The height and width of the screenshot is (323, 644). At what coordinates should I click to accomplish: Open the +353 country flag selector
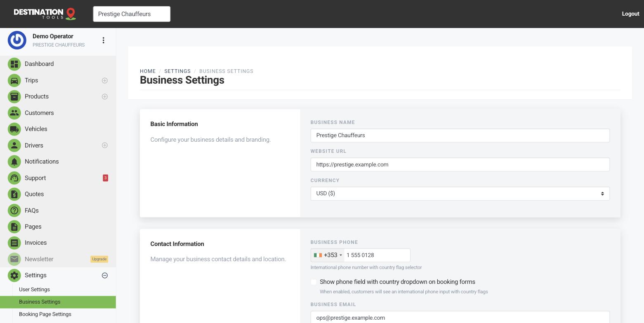[328, 255]
